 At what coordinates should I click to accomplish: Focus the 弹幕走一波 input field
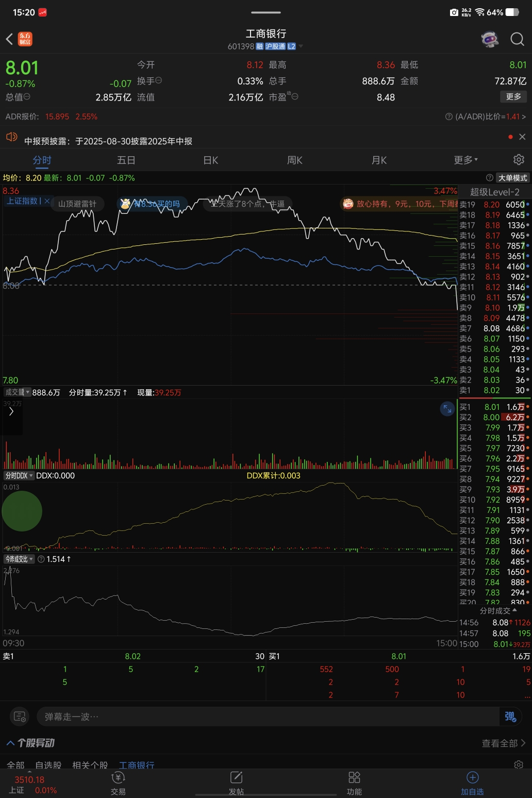268,717
